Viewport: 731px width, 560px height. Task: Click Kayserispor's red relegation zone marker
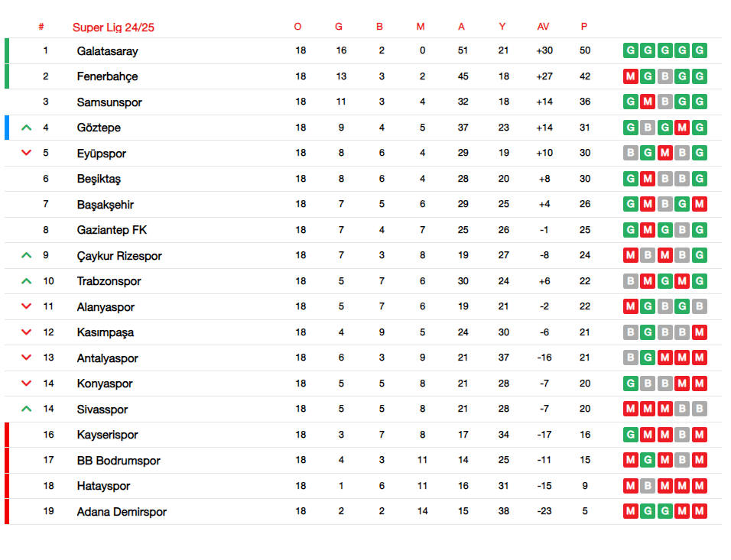click(x=7, y=435)
